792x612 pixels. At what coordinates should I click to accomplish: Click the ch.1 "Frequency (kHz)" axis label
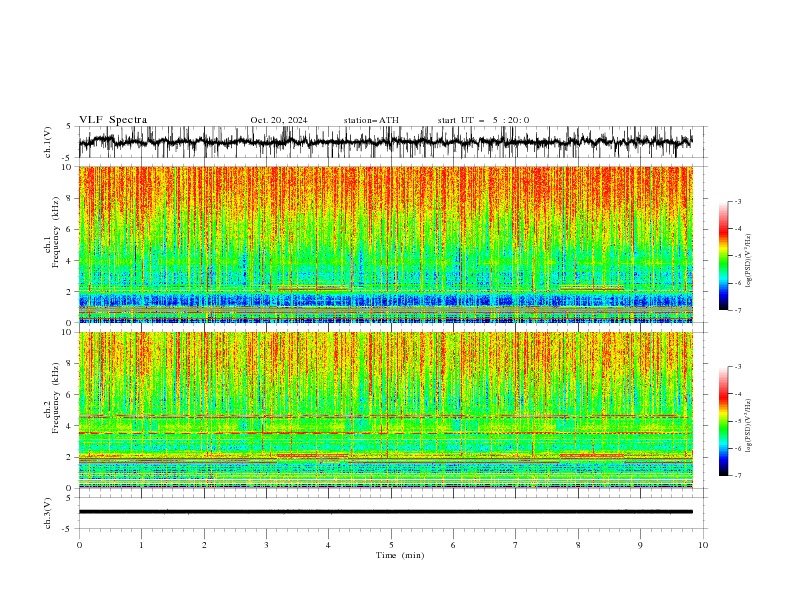[56, 233]
